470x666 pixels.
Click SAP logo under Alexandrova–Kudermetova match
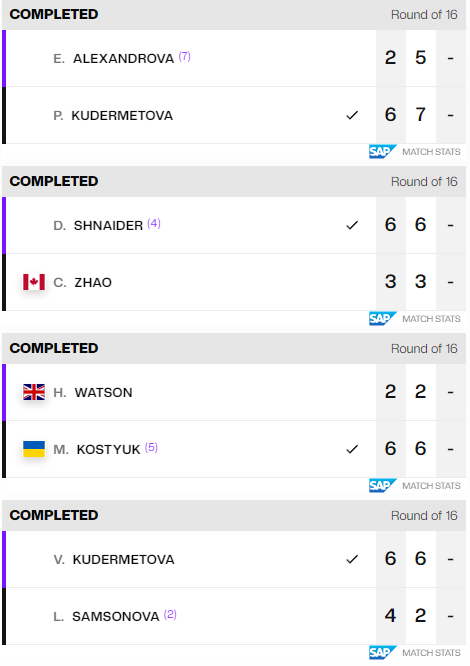click(x=383, y=152)
